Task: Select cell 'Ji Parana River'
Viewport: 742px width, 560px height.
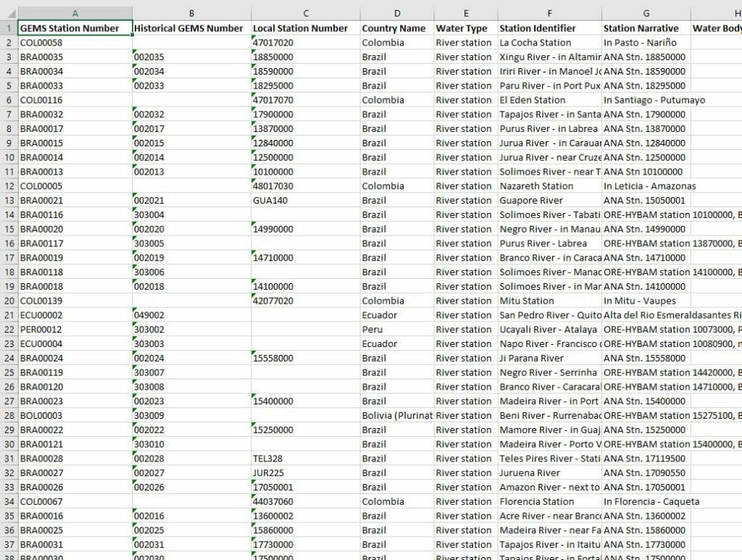Action: [550, 358]
